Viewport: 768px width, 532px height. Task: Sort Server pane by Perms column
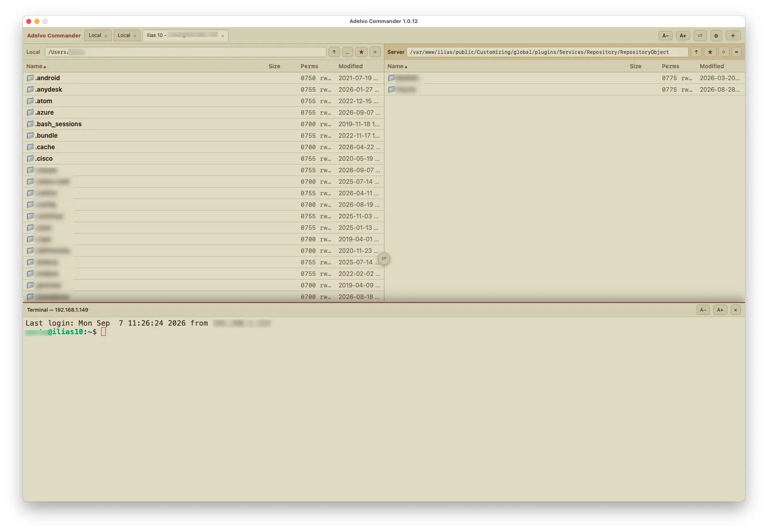pos(670,66)
